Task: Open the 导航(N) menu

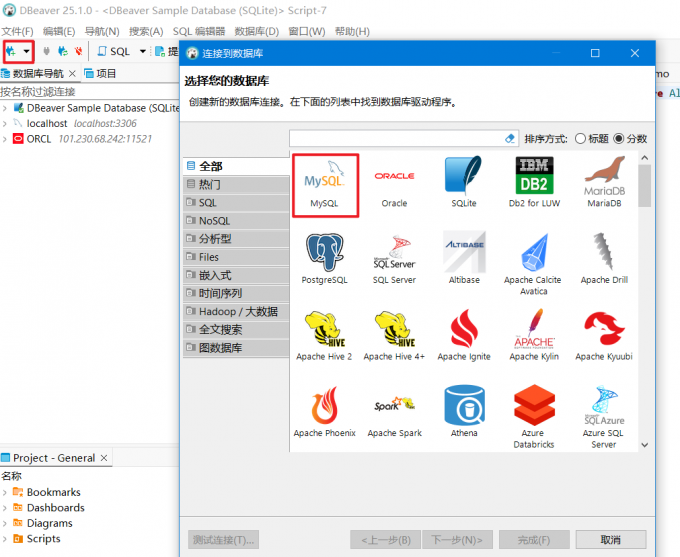Action: [x=102, y=32]
